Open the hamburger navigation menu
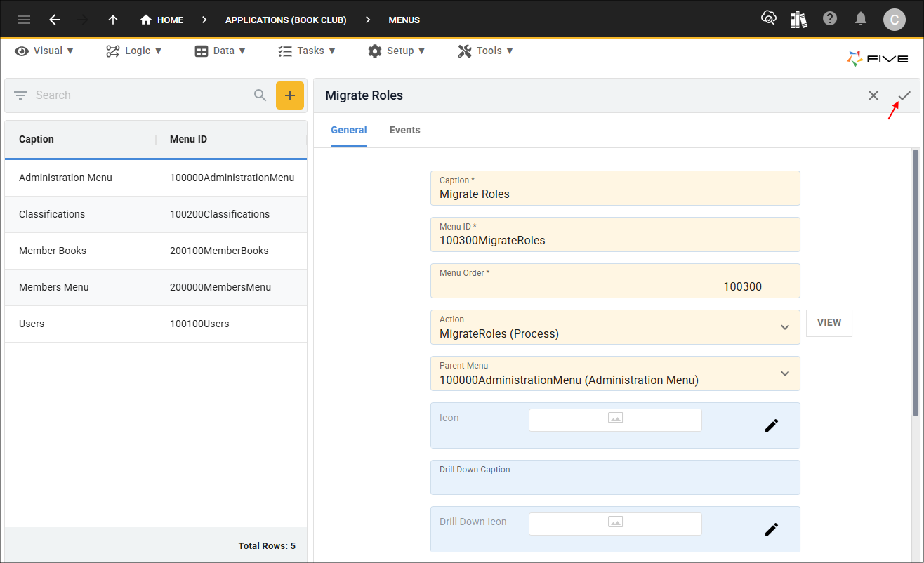This screenshot has width=924, height=563. coord(24,20)
